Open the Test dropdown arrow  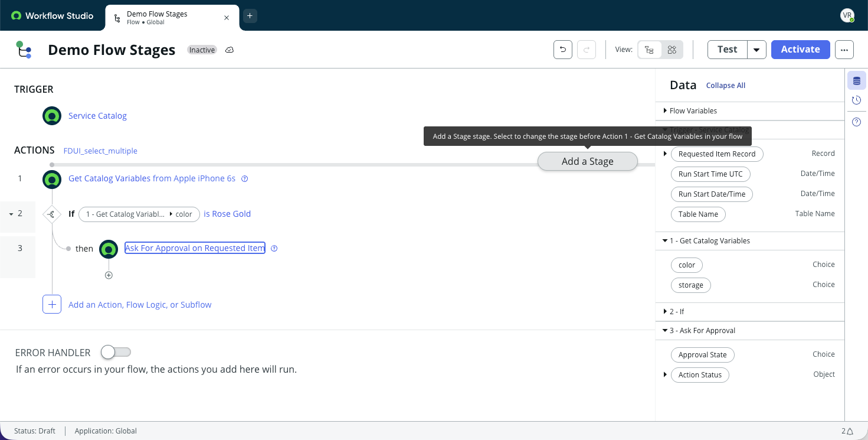[x=756, y=50]
